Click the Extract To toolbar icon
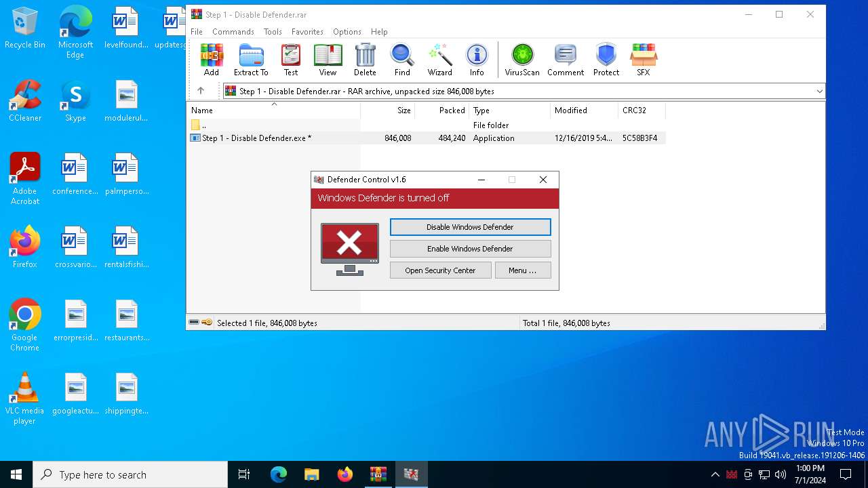The width and height of the screenshot is (868, 488). point(251,60)
